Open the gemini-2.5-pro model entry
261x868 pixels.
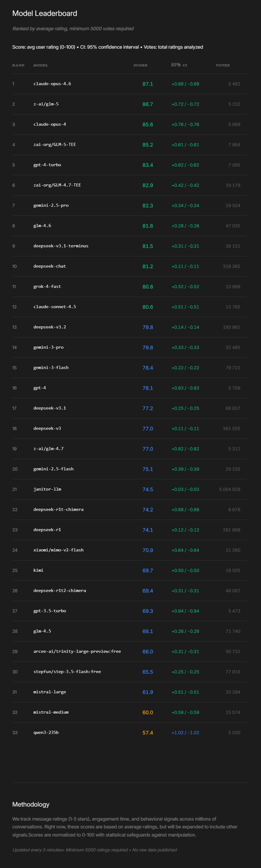click(x=51, y=205)
